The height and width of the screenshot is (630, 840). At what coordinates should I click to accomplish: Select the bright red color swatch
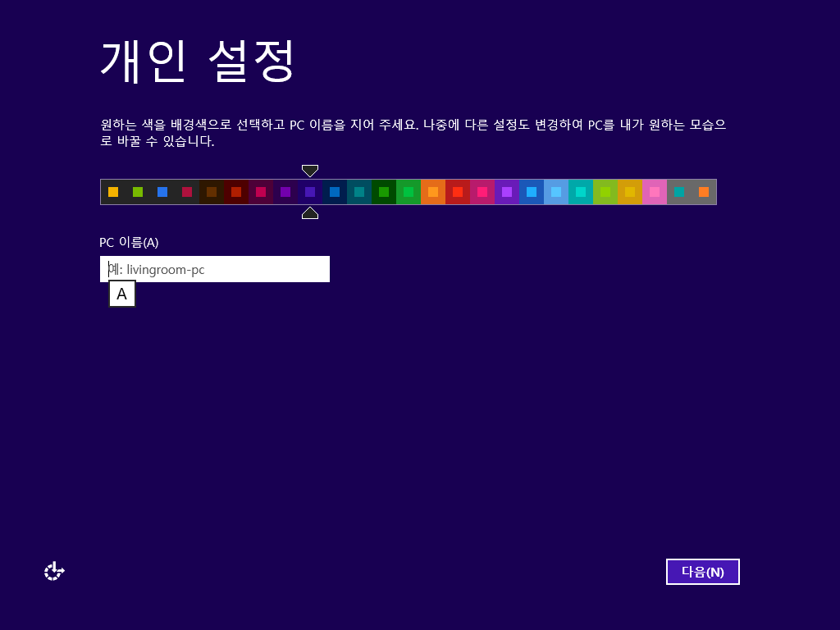pos(458,192)
